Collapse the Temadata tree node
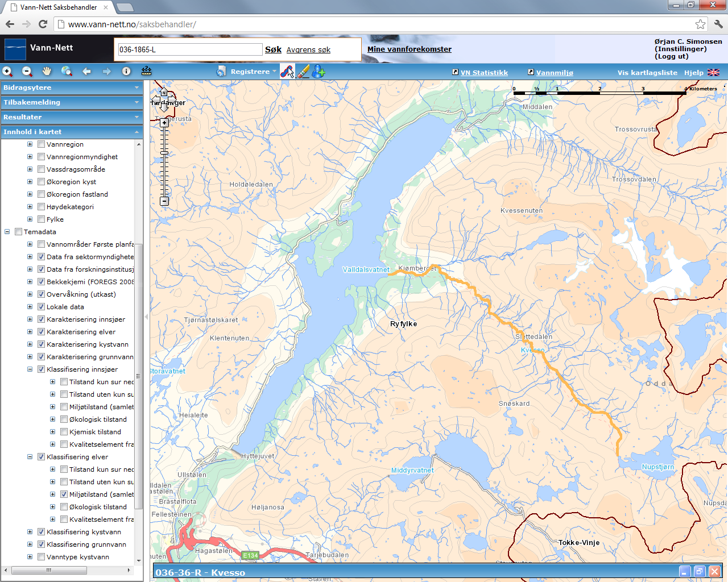 [7, 232]
